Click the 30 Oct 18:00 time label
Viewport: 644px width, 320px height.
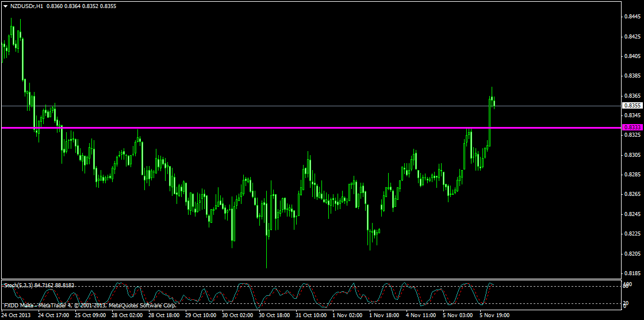tap(274, 315)
